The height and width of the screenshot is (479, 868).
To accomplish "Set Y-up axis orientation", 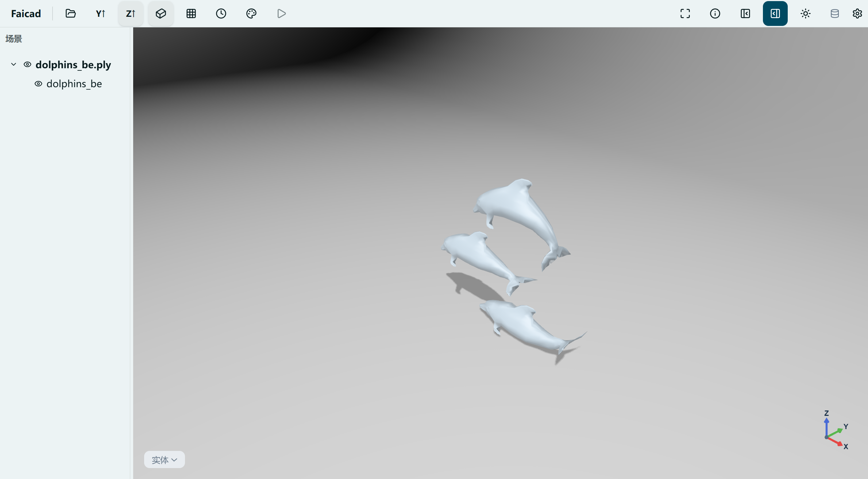I will click(101, 13).
